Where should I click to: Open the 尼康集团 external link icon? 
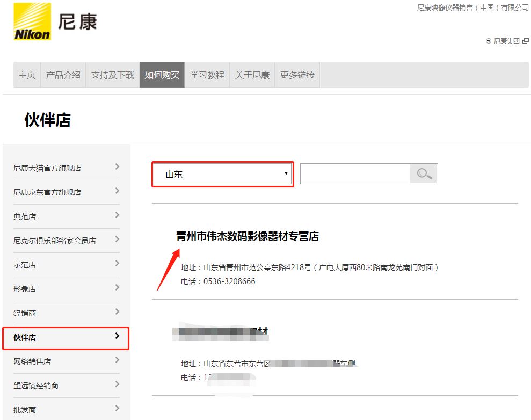[x=526, y=41]
